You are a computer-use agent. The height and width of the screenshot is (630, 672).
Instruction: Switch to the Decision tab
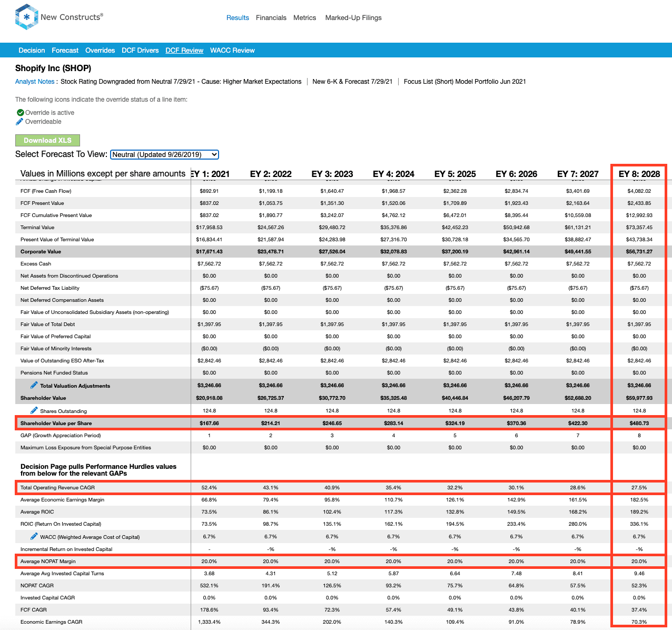point(32,51)
